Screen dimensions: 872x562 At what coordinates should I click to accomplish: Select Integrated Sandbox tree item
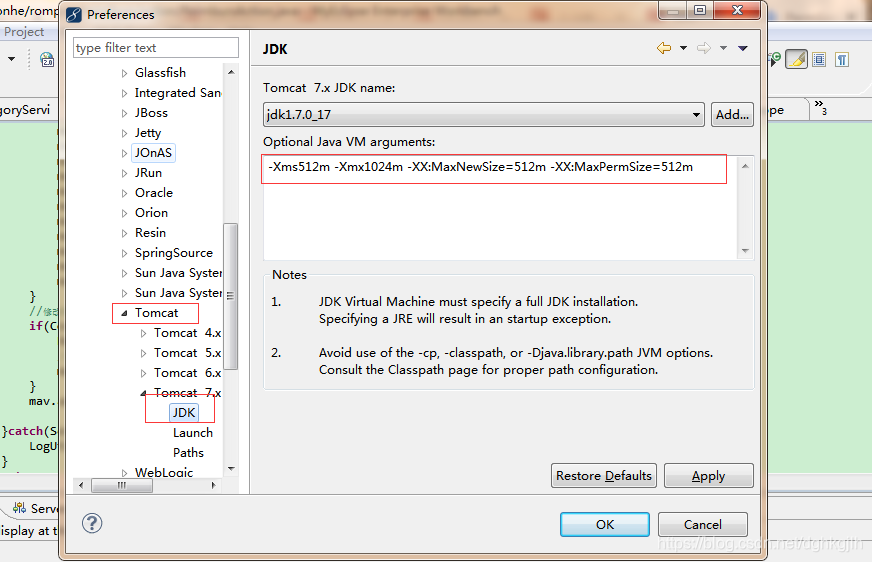click(178, 93)
